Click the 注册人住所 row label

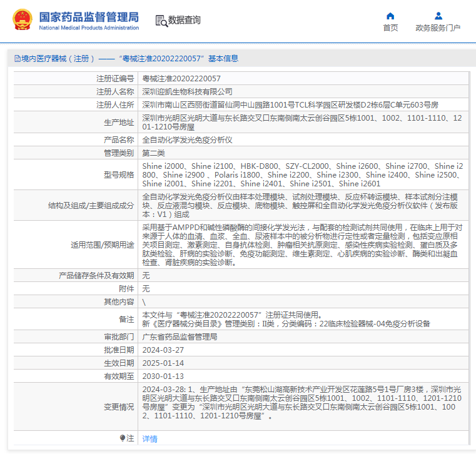click(115, 104)
